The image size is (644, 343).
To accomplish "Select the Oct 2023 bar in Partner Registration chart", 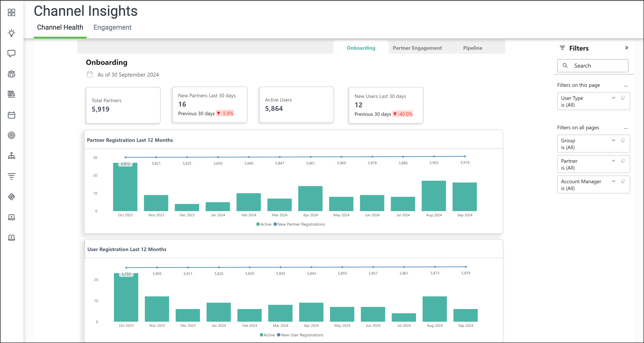I will pyautogui.click(x=125, y=187).
